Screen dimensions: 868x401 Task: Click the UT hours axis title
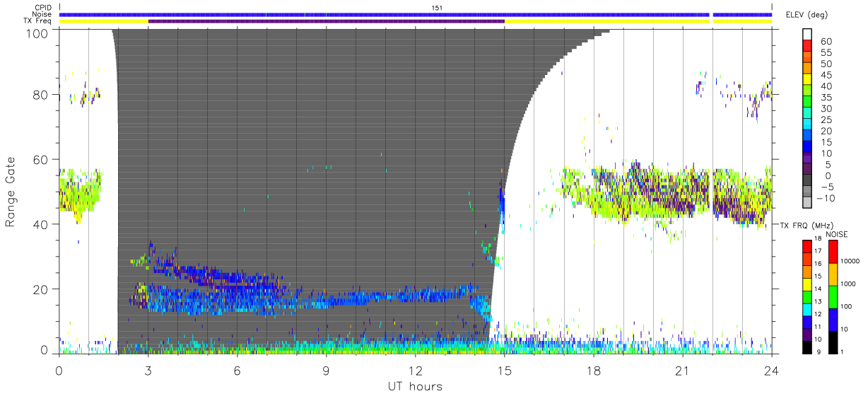click(x=414, y=385)
